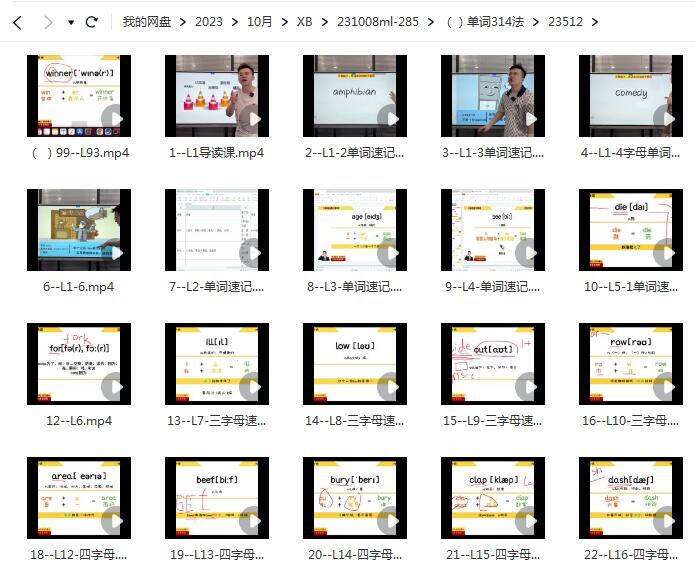Play the 99--L93.mp4 video

pyautogui.click(x=114, y=118)
